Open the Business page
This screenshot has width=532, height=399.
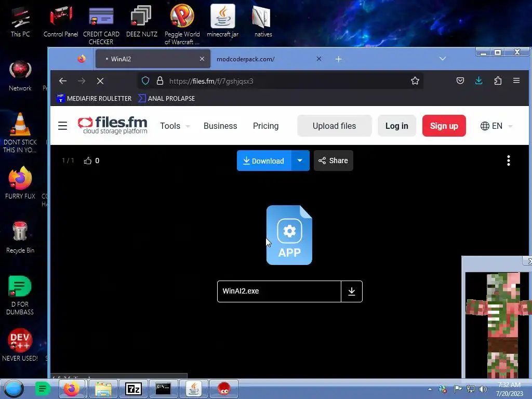coord(220,126)
